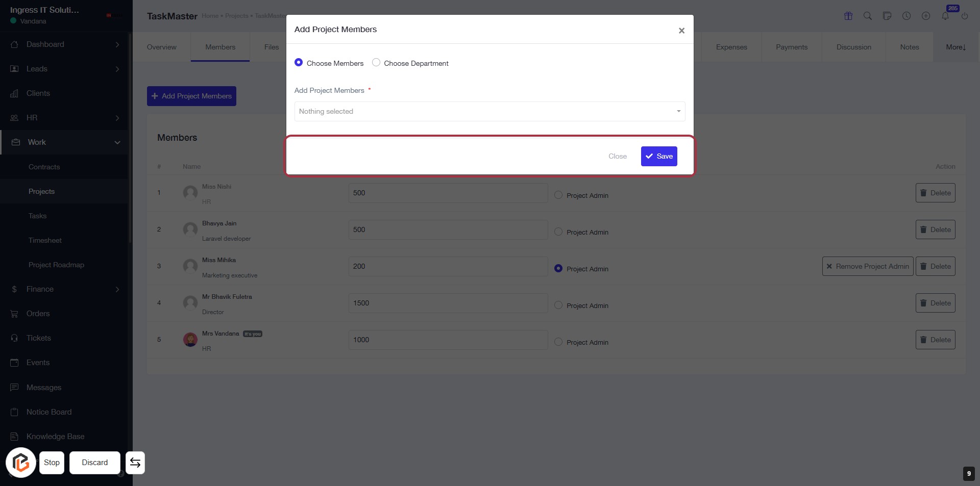Open search with the magnifier icon
Screen dimensions: 980x486
[x=868, y=16]
